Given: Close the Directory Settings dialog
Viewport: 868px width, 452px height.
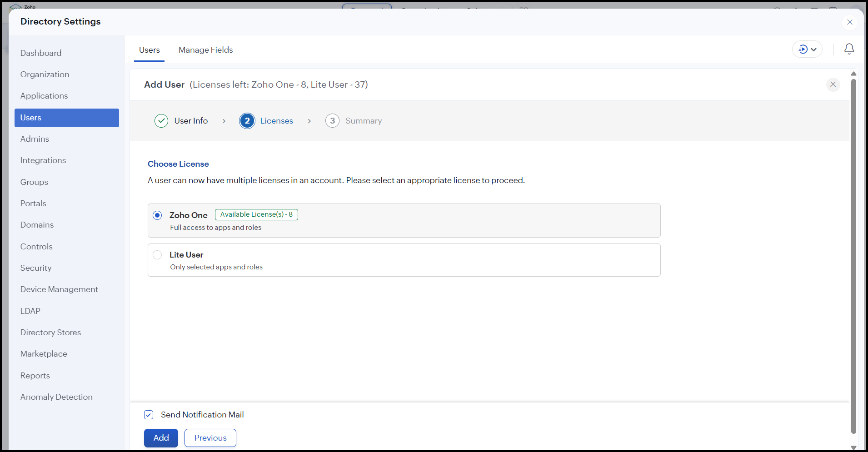Looking at the screenshot, I should point(849,22).
